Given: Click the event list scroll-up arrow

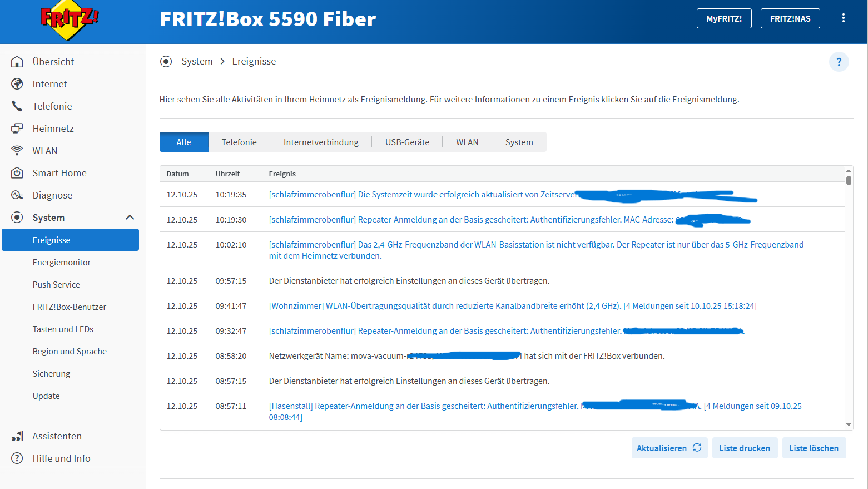Looking at the screenshot, I should (849, 170).
